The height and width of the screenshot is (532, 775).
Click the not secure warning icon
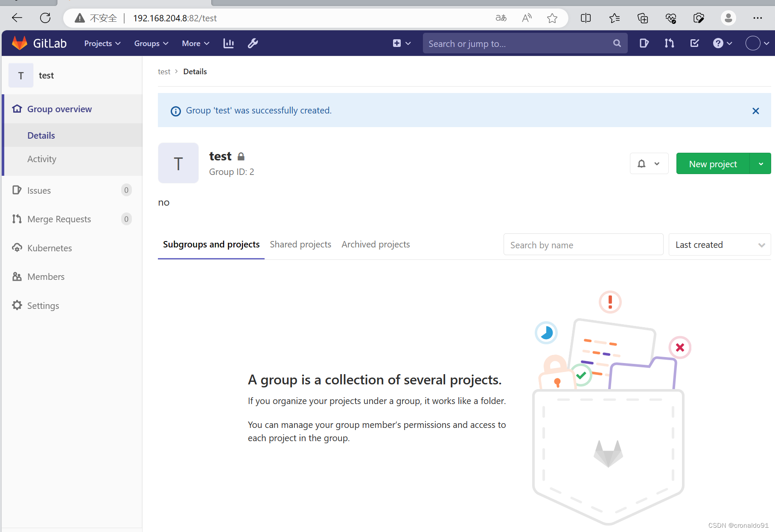[x=80, y=18]
